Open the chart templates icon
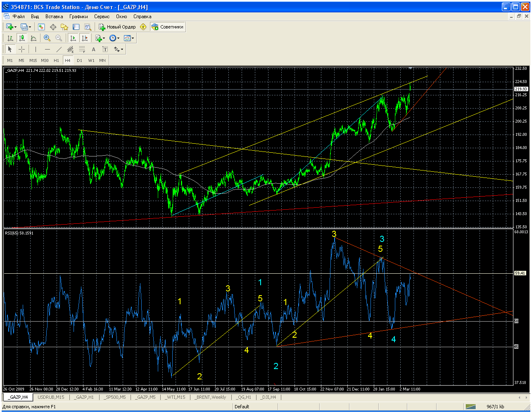 point(127,38)
